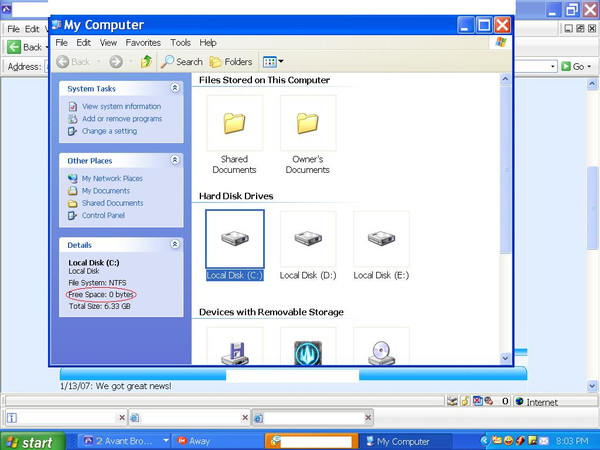600x450 pixels.
Task: Close the third browser tab
Action: pyautogui.click(x=368, y=418)
